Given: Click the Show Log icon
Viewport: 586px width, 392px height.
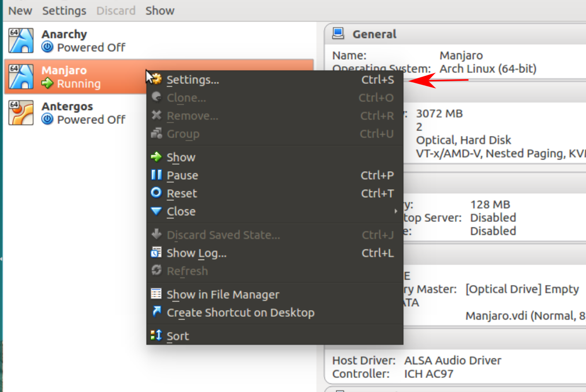Looking at the screenshot, I should click(157, 253).
